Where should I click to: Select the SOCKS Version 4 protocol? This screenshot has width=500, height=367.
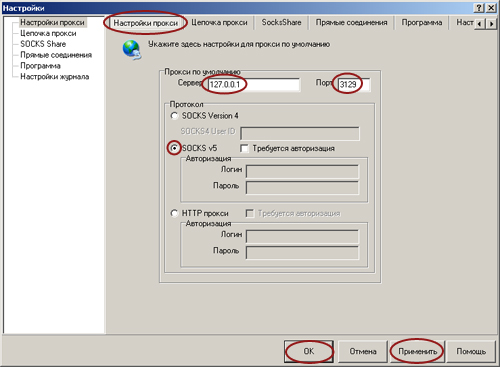coord(174,116)
